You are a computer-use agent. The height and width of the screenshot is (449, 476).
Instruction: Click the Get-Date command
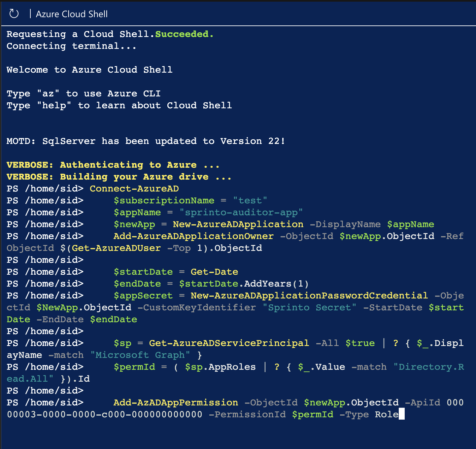(x=214, y=272)
